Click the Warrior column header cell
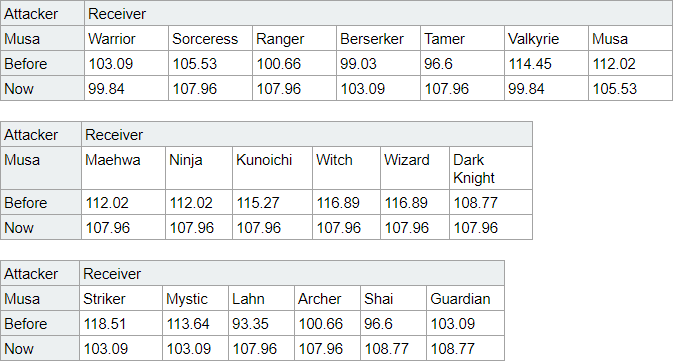The height and width of the screenshot is (362, 674). click(x=126, y=39)
